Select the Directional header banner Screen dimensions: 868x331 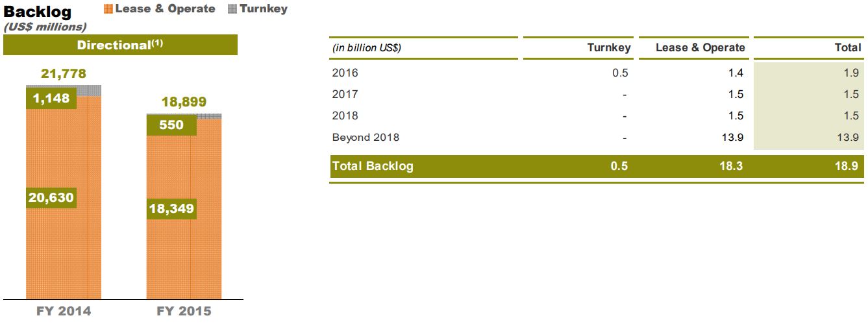tap(121, 45)
